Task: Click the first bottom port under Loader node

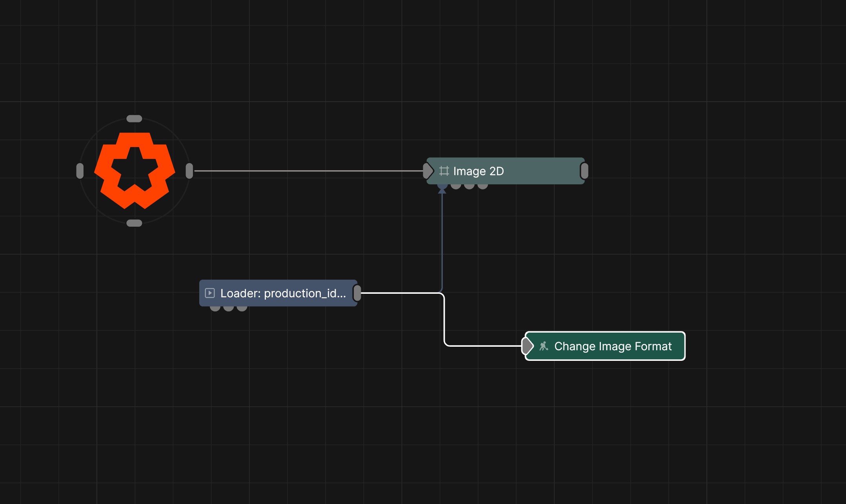Action: coord(215,308)
